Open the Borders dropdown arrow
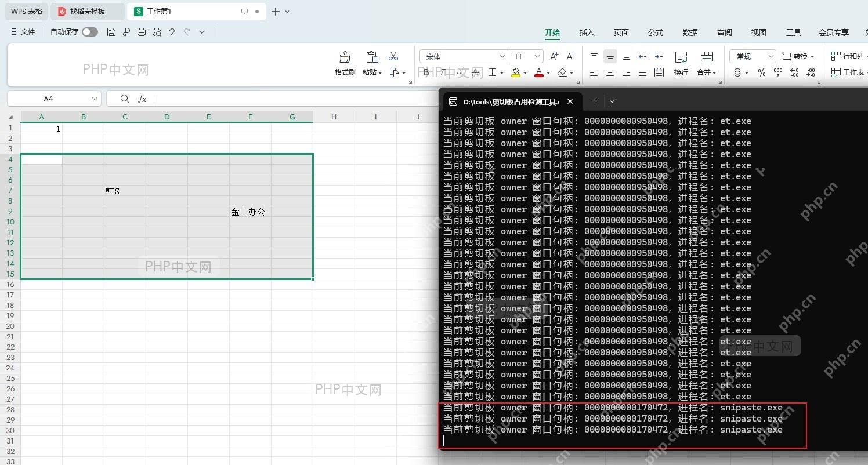Screen dimensions: 868x465 (501, 72)
